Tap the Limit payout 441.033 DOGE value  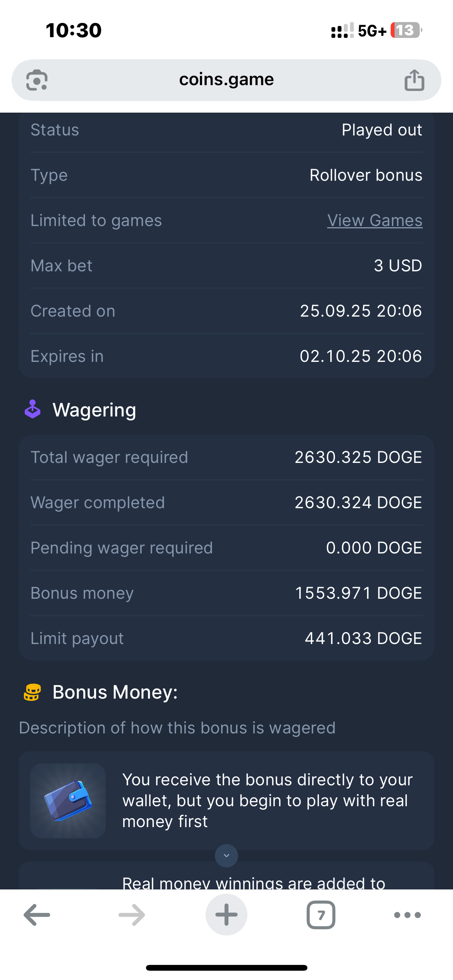pos(363,639)
